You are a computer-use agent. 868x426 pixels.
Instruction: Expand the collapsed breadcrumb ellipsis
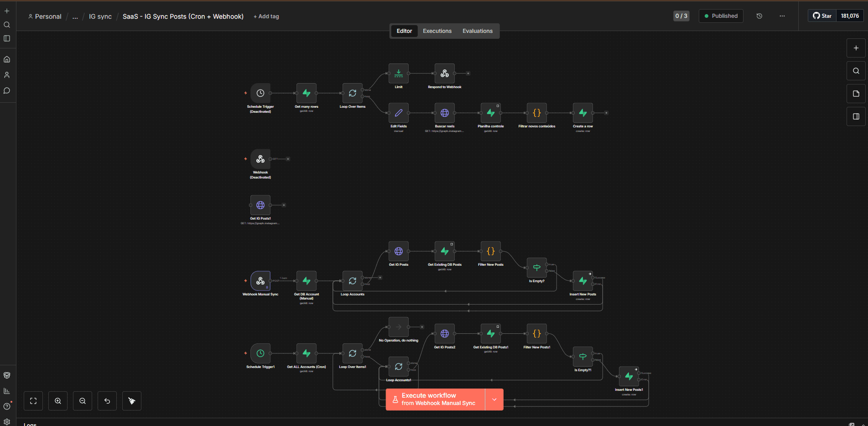[75, 16]
